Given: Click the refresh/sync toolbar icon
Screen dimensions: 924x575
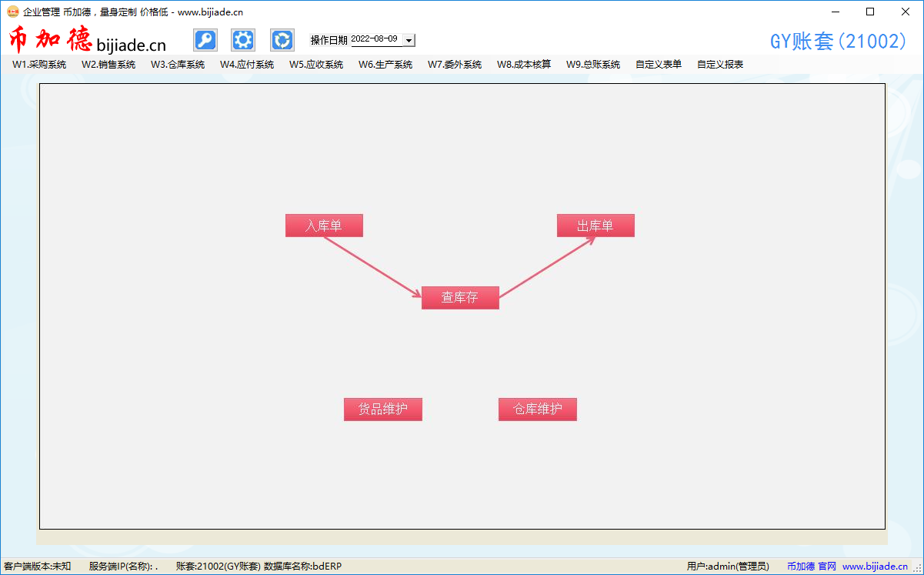Looking at the screenshot, I should click(282, 39).
